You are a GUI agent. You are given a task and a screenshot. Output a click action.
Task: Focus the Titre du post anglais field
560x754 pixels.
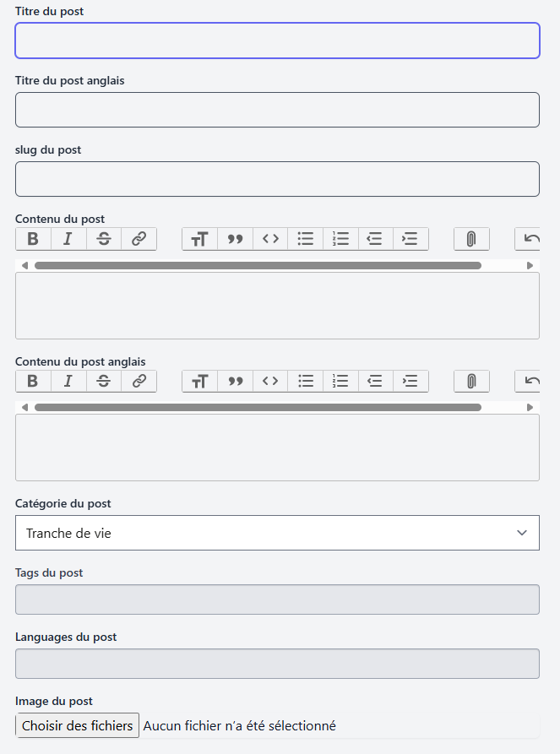coord(277,110)
